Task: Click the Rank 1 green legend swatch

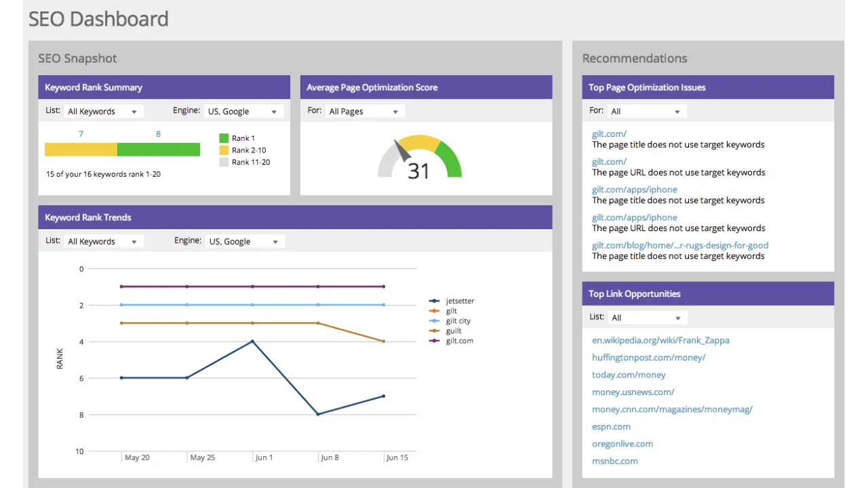Action: [x=224, y=138]
